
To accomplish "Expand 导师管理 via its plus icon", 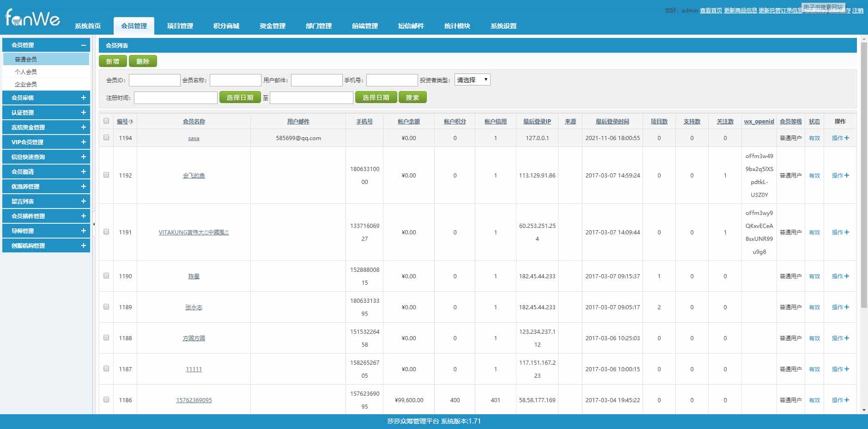I will [84, 231].
